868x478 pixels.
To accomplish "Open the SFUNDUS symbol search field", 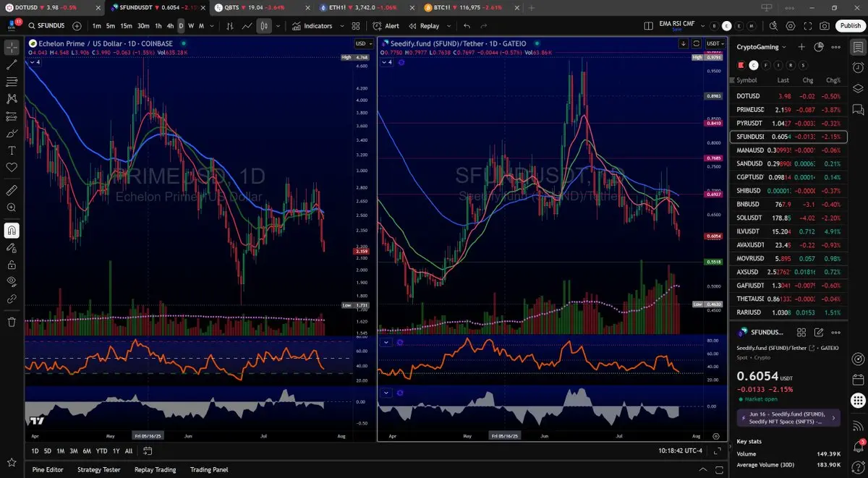I will 47,26.
